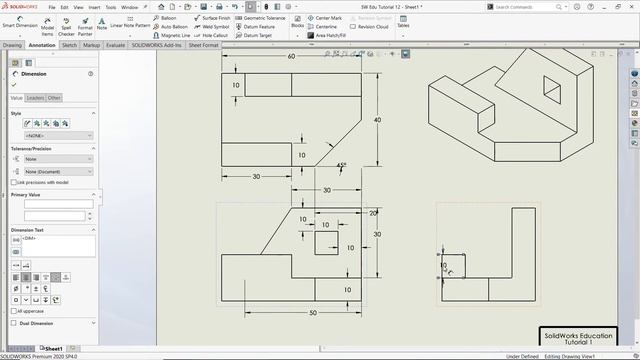Toggle add parentheses button
Screen dimensions: 640x360
[x=16, y=240]
